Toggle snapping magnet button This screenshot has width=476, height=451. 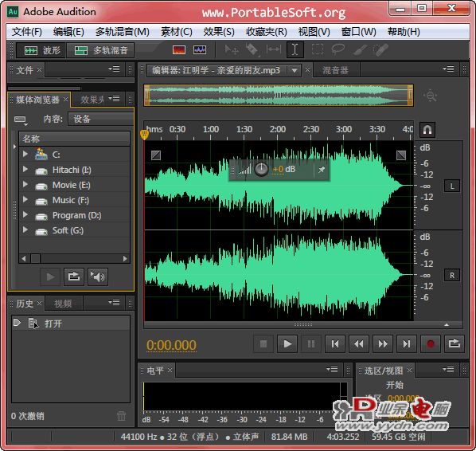pos(427,130)
